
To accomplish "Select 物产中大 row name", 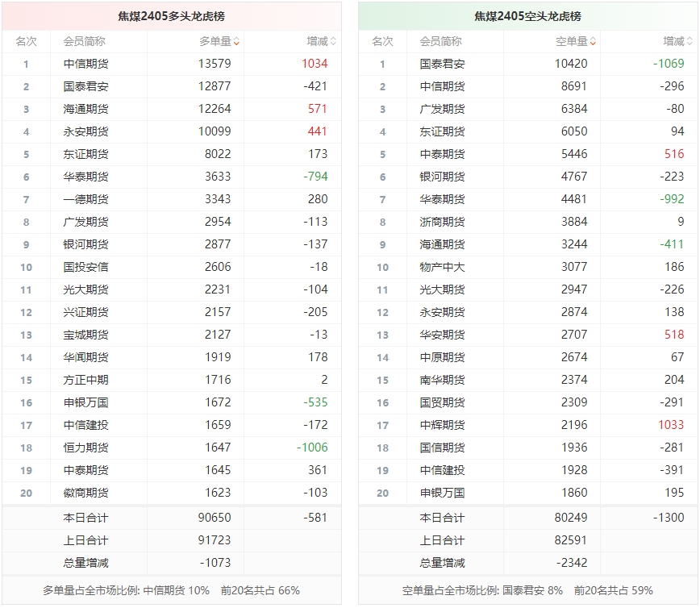I will coord(442,267).
